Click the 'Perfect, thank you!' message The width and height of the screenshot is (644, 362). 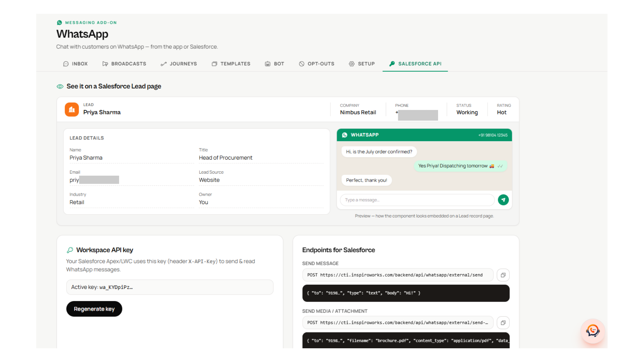pos(367,180)
